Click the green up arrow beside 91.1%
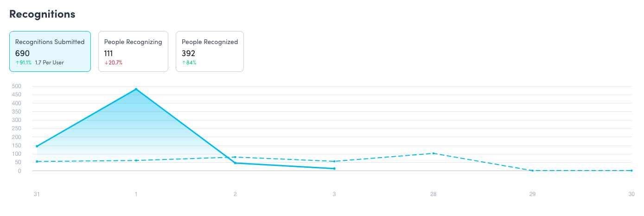This screenshot has height=216, width=644. point(17,63)
